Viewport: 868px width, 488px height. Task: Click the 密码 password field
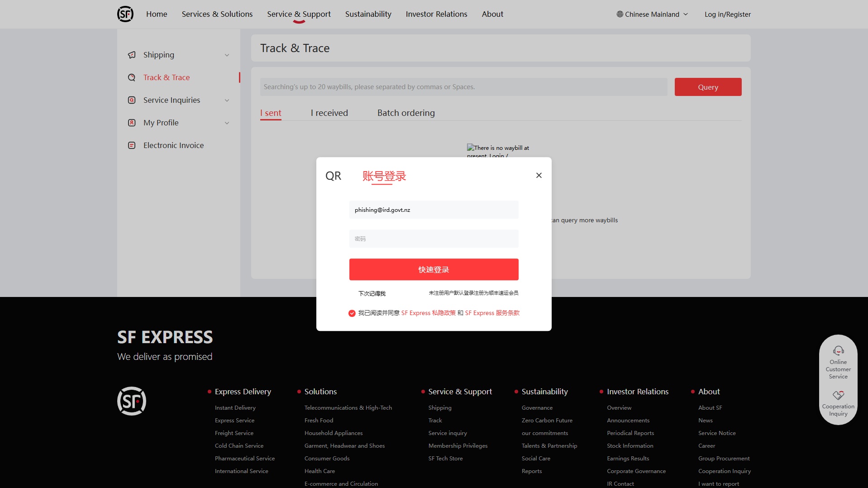(434, 239)
